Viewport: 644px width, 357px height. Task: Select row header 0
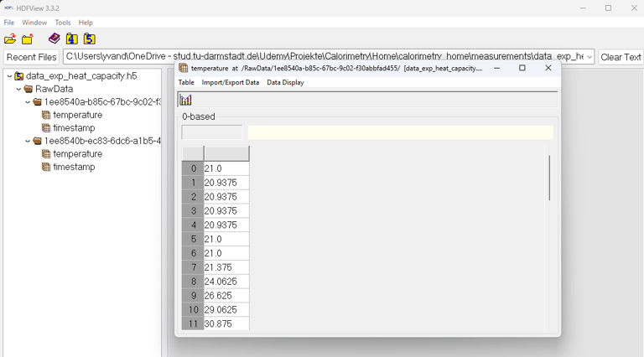[x=193, y=168]
